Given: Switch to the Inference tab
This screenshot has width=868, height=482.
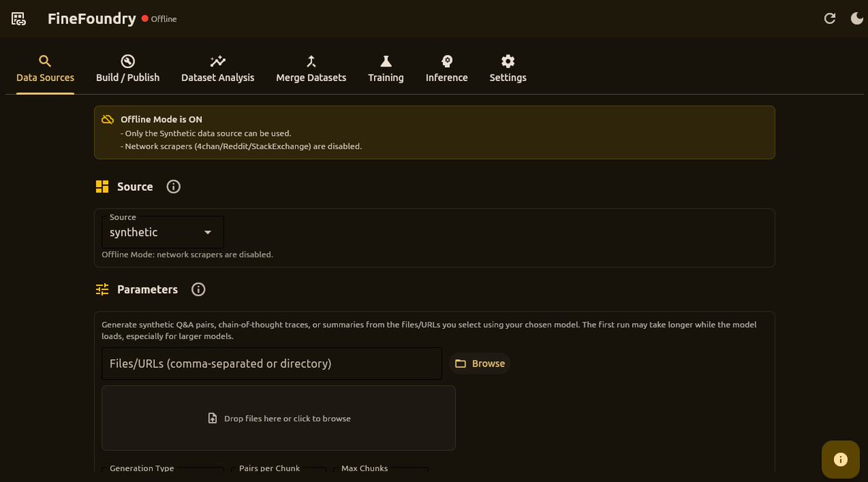Looking at the screenshot, I should (446, 69).
